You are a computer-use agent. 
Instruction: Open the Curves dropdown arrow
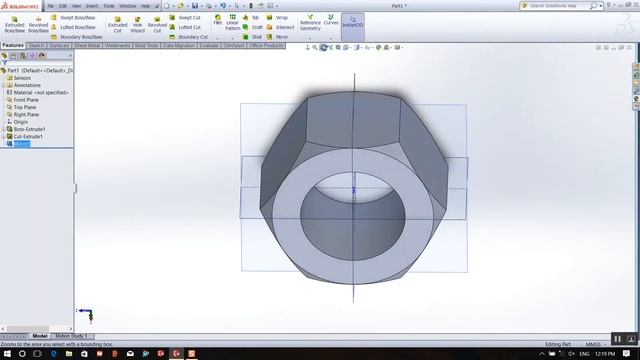click(331, 38)
